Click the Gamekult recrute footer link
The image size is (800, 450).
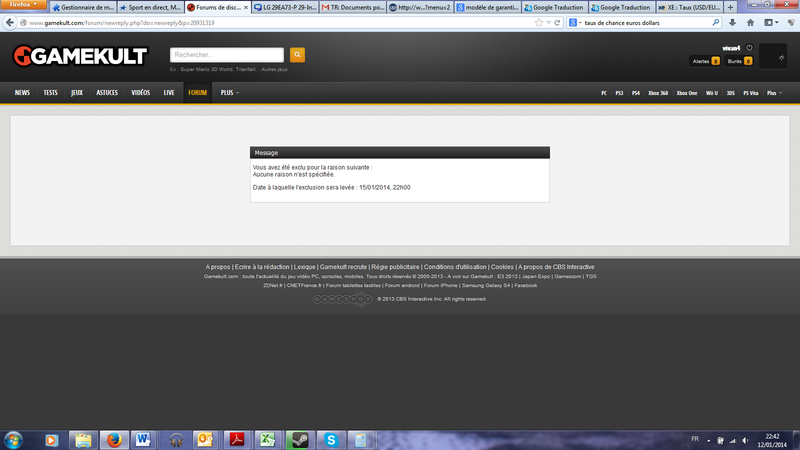343,267
